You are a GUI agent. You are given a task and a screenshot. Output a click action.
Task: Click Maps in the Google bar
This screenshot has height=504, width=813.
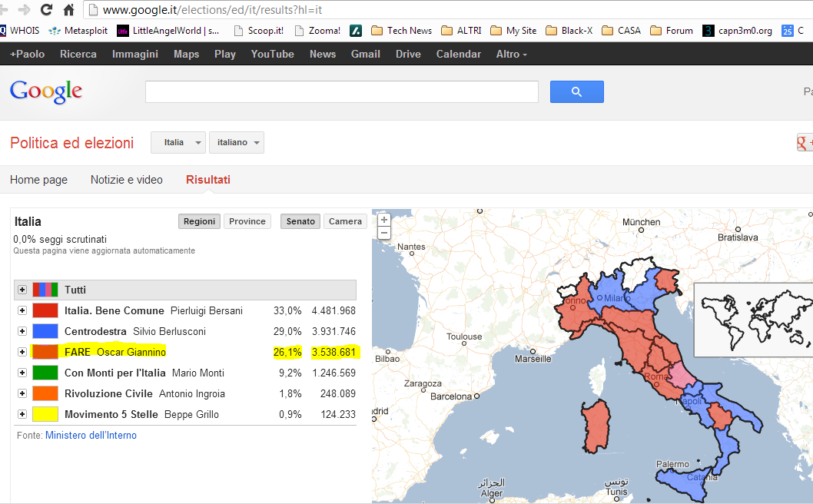click(186, 54)
